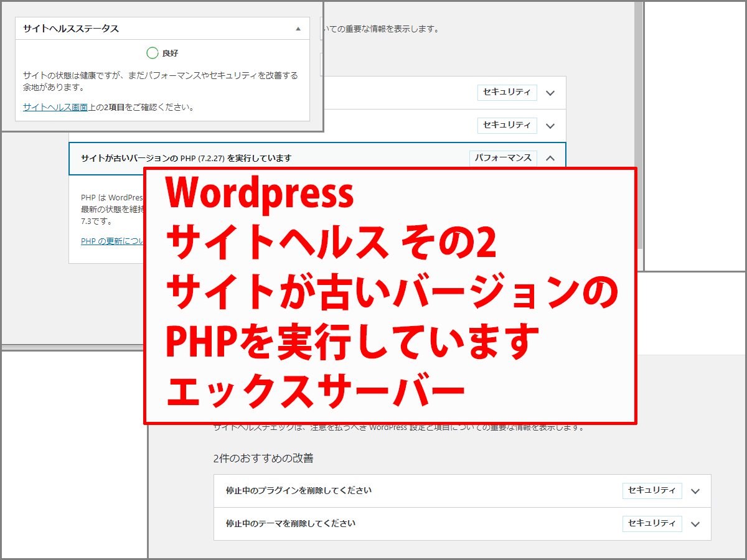Click the 停止中のプラグインを削除してください title
Image resolution: width=747 pixels, height=560 pixels.
[299, 490]
